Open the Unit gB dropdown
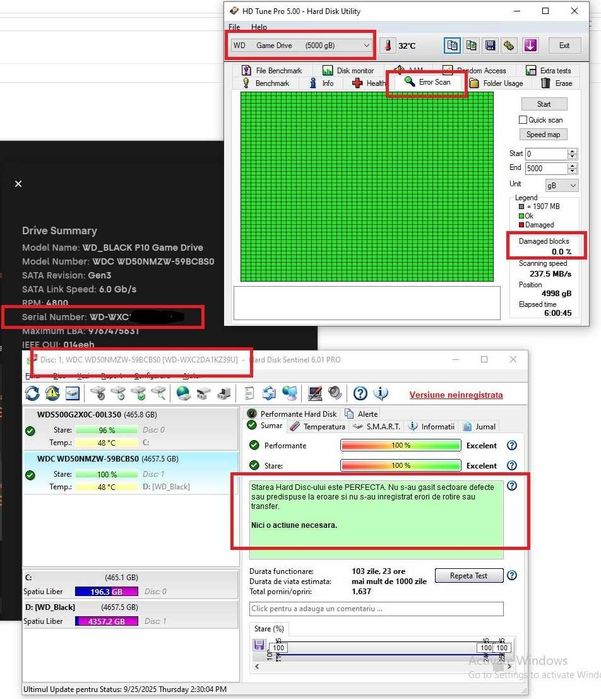Viewport: 601px width, 699px height. click(561, 185)
